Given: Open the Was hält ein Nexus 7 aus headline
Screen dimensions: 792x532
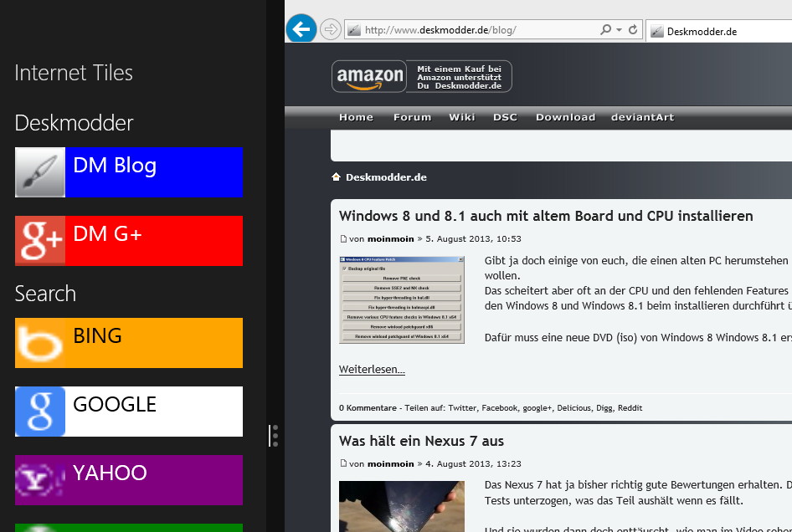Looking at the screenshot, I should (421, 441).
